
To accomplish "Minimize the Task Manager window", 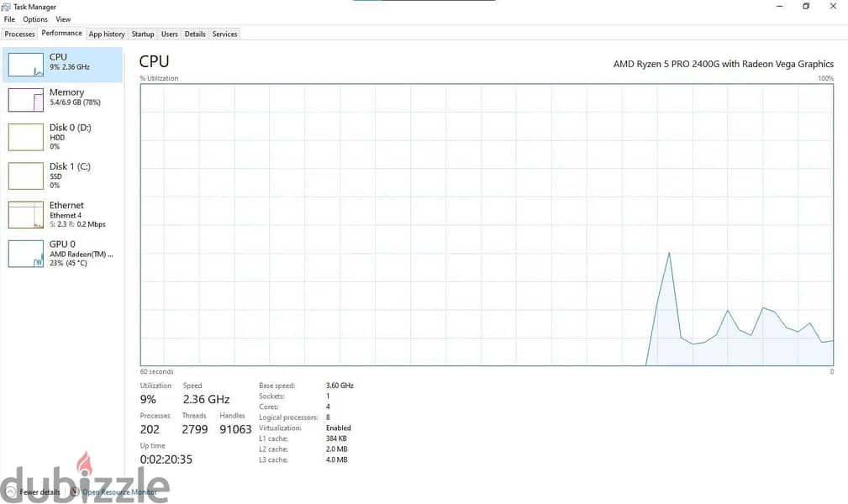I will coord(780,7).
